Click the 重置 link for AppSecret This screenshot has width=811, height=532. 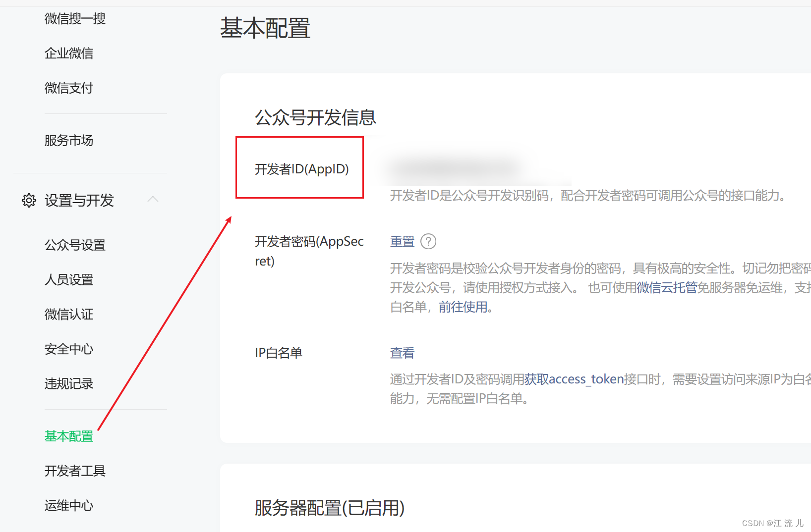point(402,242)
